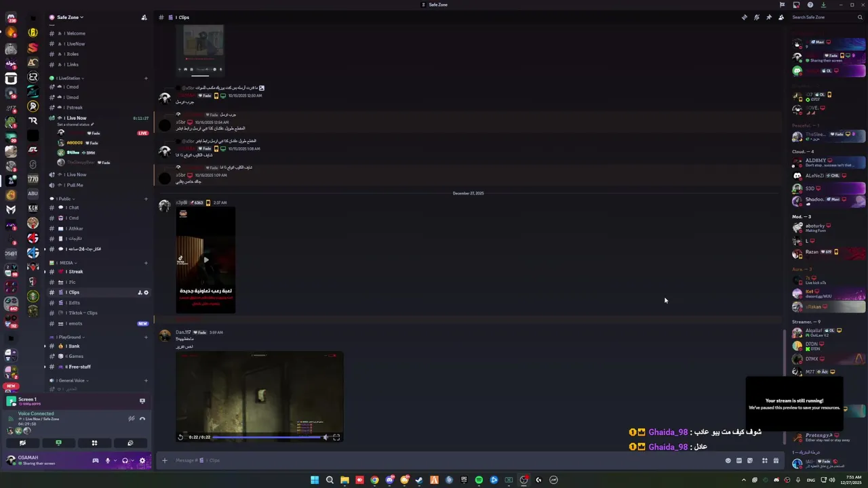Collapse the Public category

point(64,199)
